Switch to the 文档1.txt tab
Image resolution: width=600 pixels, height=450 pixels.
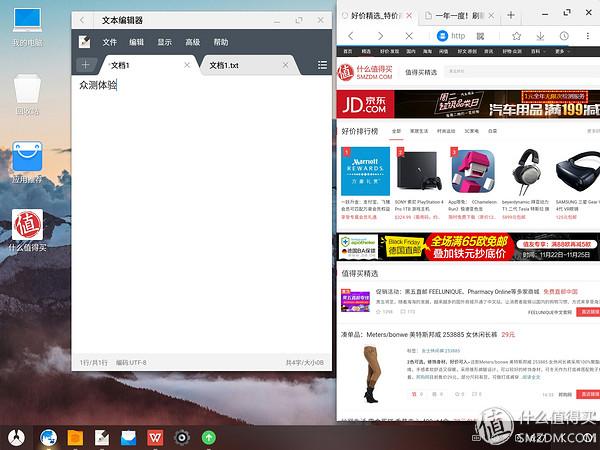point(224,65)
